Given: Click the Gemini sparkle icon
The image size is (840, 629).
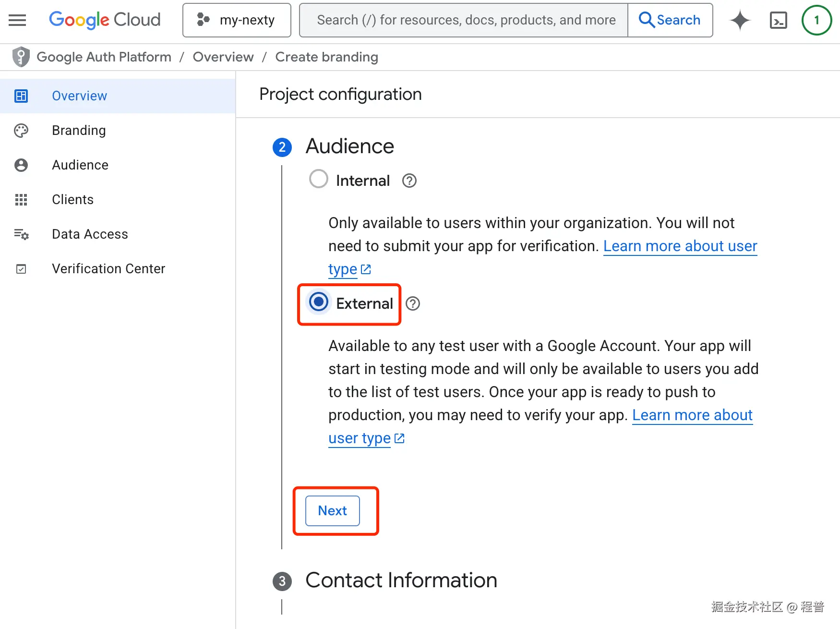Looking at the screenshot, I should click(740, 20).
